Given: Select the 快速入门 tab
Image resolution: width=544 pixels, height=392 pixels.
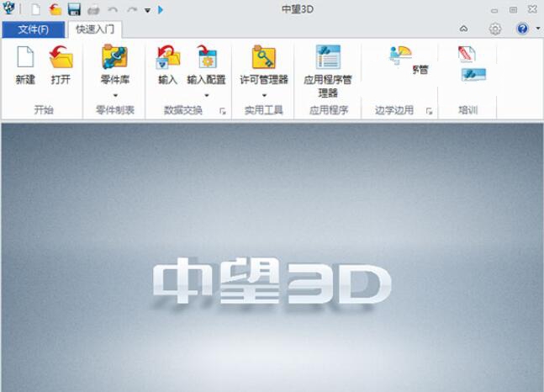Looking at the screenshot, I should click(x=95, y=29).
